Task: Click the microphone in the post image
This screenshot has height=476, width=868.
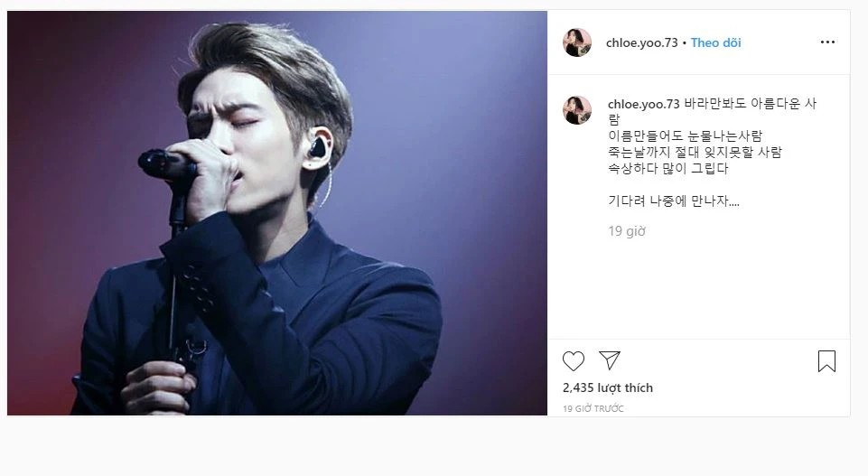Action: click(x=168, y=163)
